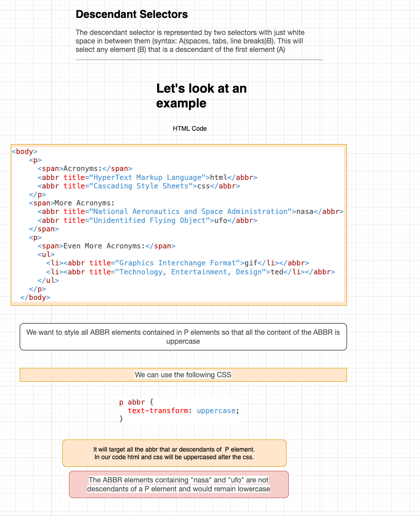Viewport: 420px width, 516px height.
Task: Select the white box about styling ABBR elements
Action: (183, 337)
